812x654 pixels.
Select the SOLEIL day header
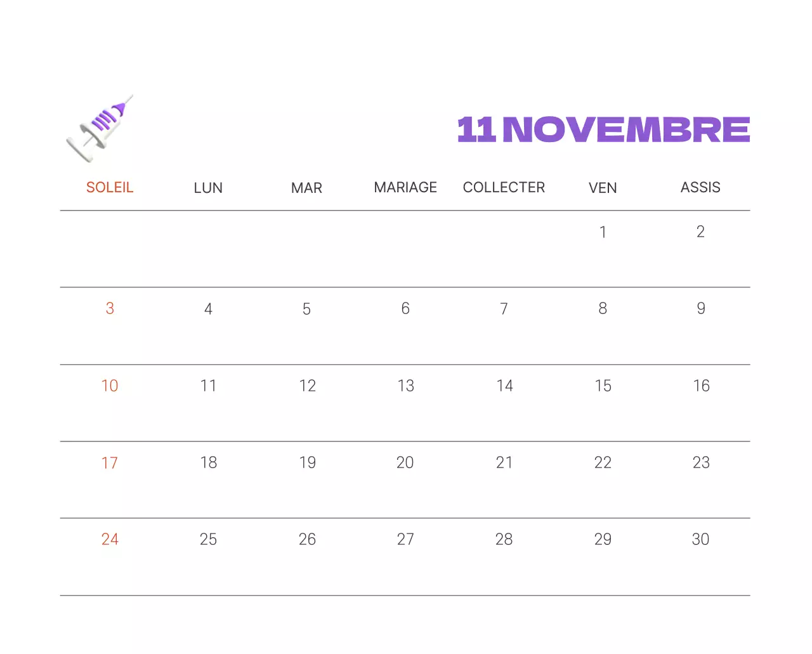tap(110, 188)
